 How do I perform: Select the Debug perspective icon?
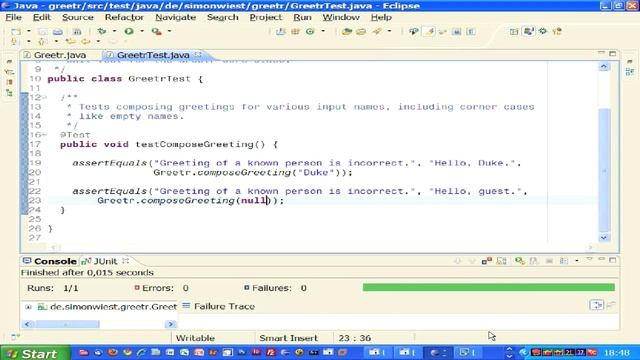[x=543, y=31]
